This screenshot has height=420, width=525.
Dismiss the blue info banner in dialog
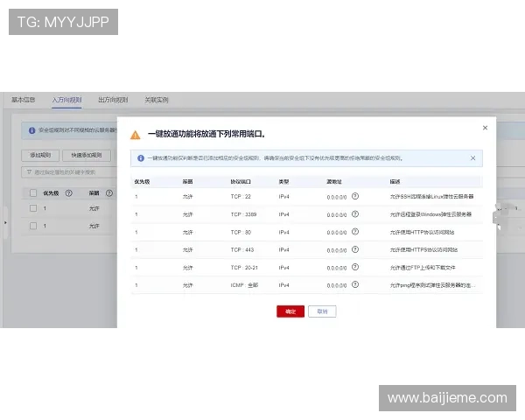tap(472, 158)
